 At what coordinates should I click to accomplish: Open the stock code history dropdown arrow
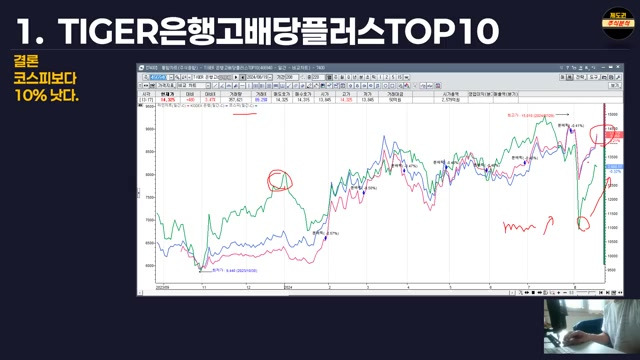(x=172, y=77)
